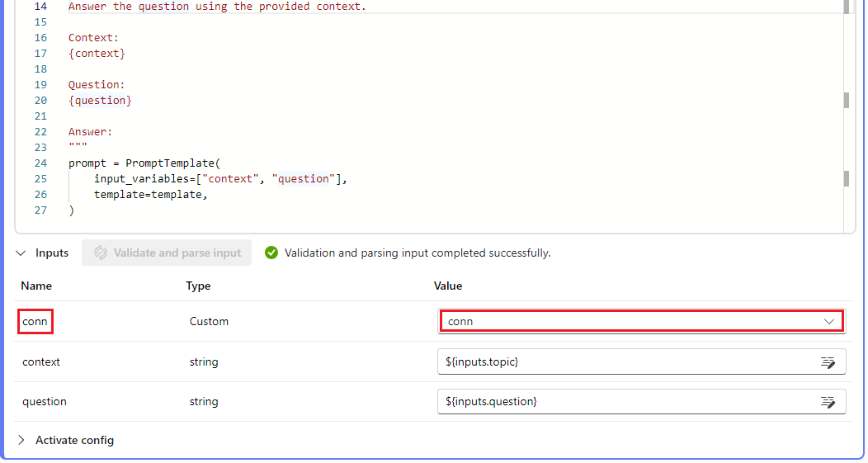The width and height of the screenshot is (868, 463).
Task: Click the question input name label
Action: [x=45, y=401]
